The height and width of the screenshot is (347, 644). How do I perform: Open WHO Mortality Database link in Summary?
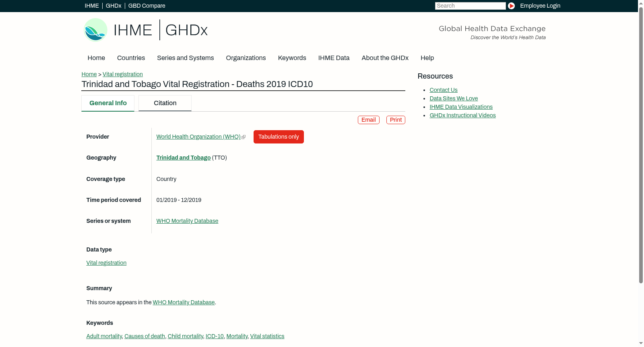(184, 303)
